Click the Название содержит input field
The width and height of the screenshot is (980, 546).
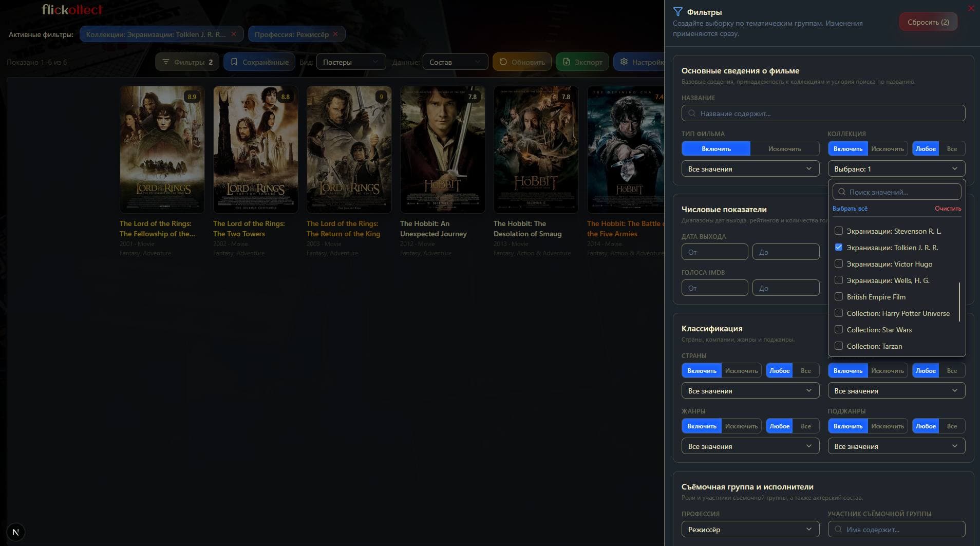pyautogui.click(x=823, y=114)
